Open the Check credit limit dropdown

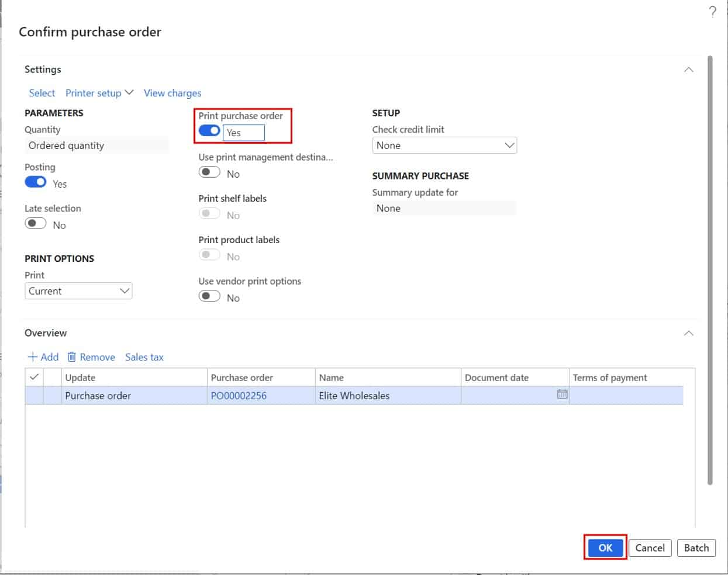(x=444, y=146)
